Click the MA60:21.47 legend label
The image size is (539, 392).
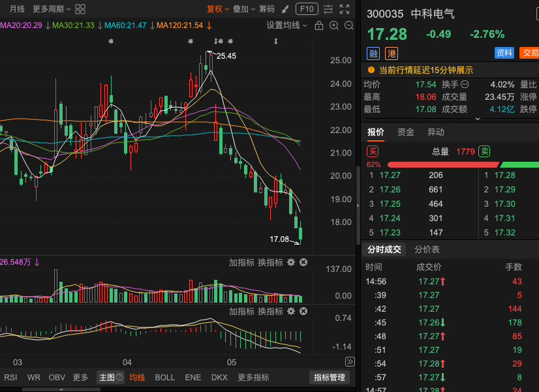pos(125,25)
